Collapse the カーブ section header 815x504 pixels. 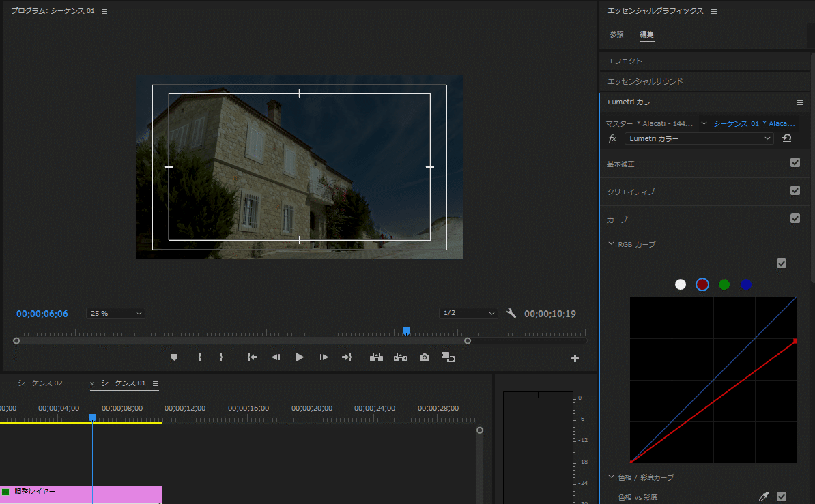[617, 220]
